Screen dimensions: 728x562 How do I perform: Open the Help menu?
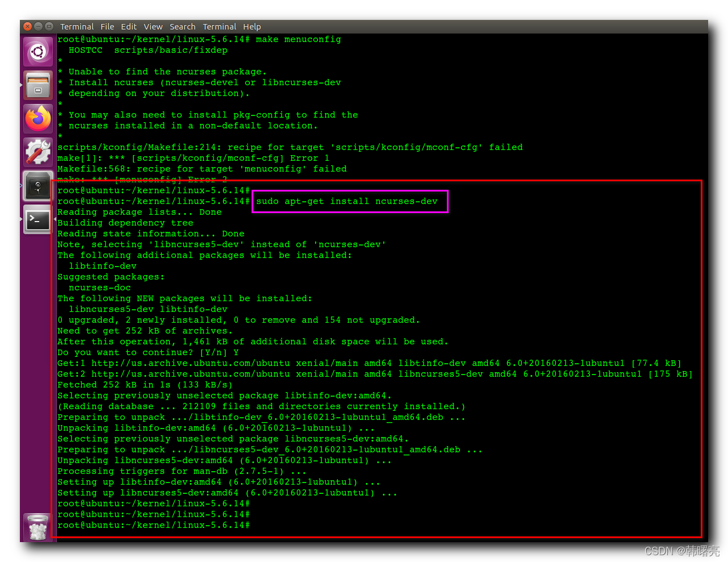coord(252,26)
